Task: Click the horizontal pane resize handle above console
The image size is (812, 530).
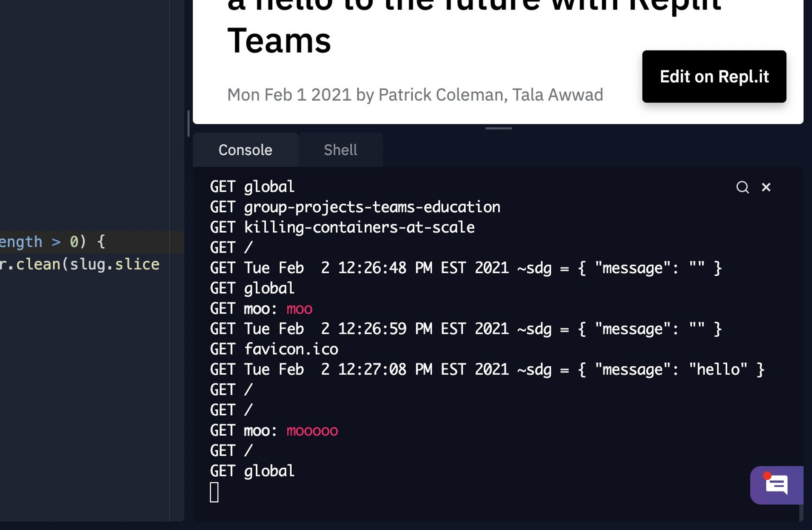Action: (x=498, y=128)
